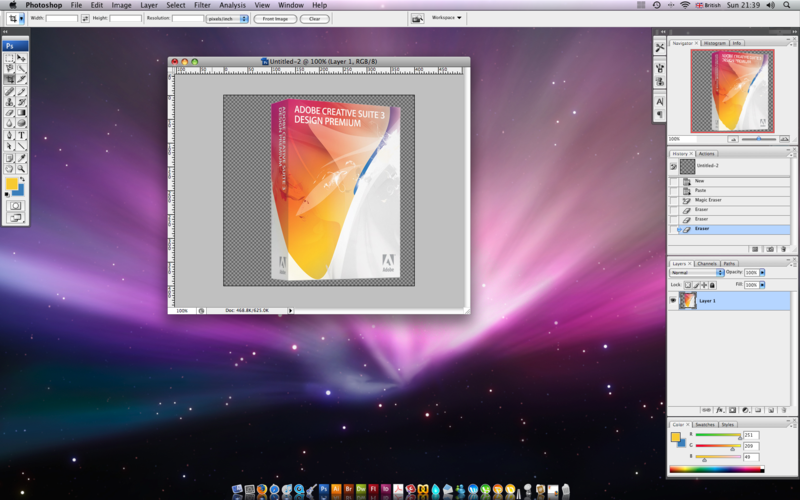Adjust the Navigator zoom slider
This screenshot has width=800, height=500.
tap(759, 139)
